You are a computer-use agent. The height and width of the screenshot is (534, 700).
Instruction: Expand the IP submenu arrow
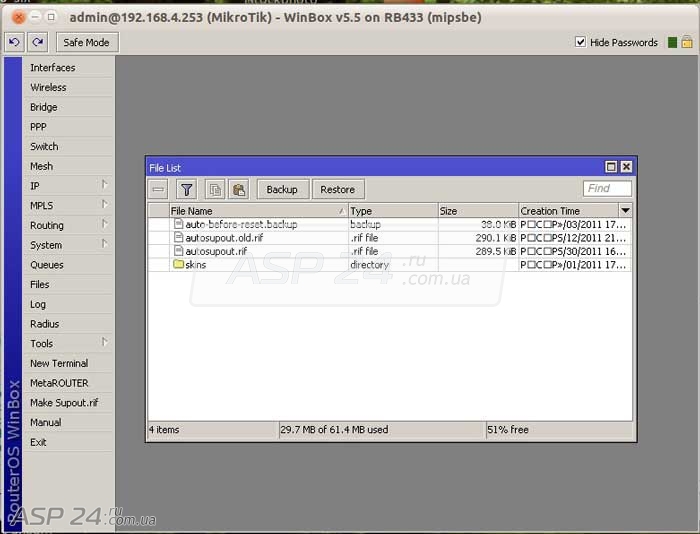click(104, 184)
